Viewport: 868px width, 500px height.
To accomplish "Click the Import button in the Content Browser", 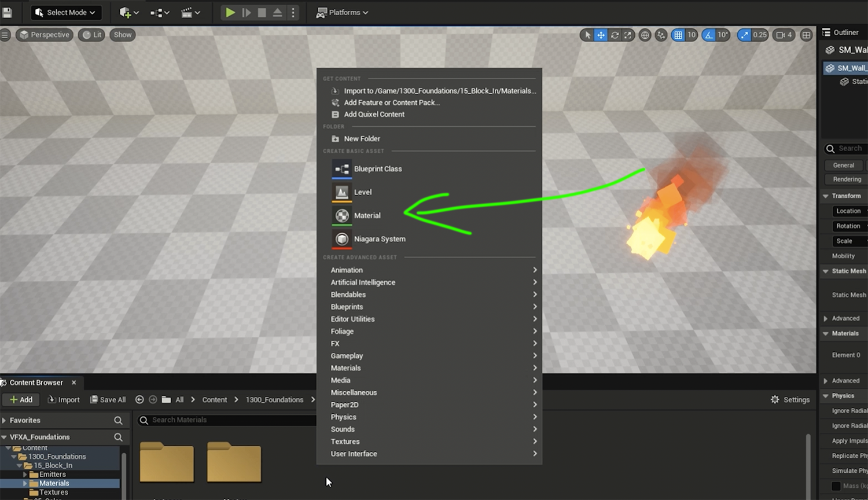I will click(64, 400).
